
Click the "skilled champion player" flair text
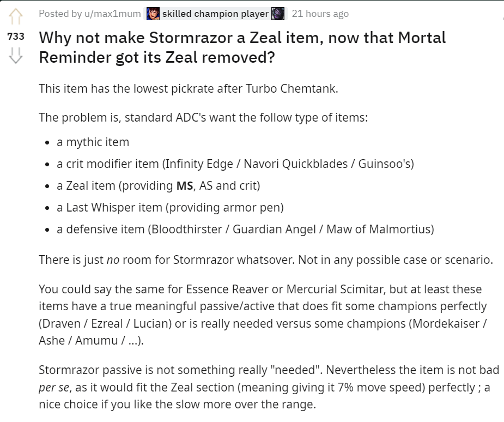click(215, 14)
